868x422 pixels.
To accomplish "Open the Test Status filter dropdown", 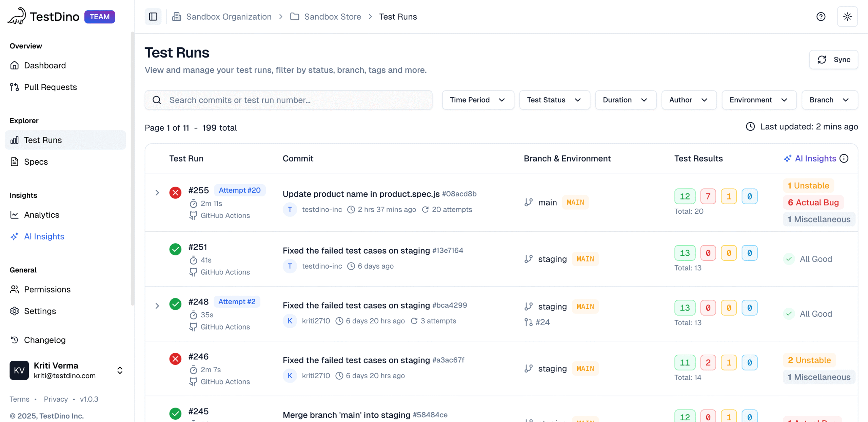I will [x=554, y=100].
